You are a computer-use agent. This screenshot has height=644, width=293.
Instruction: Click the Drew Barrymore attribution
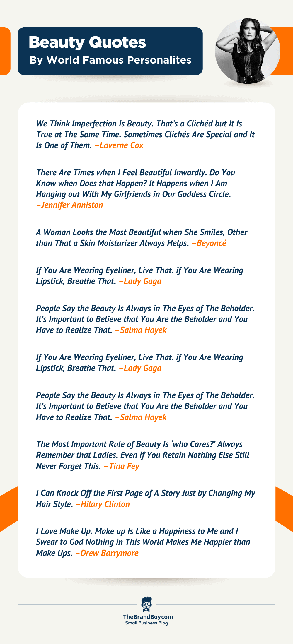tap(107, 553)
